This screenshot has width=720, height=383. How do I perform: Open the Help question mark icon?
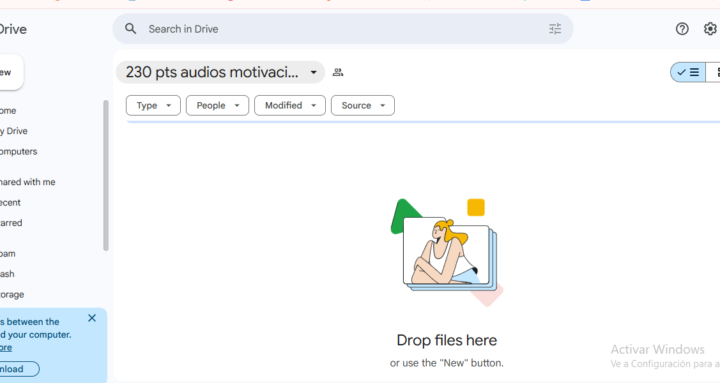coord(682,29)
